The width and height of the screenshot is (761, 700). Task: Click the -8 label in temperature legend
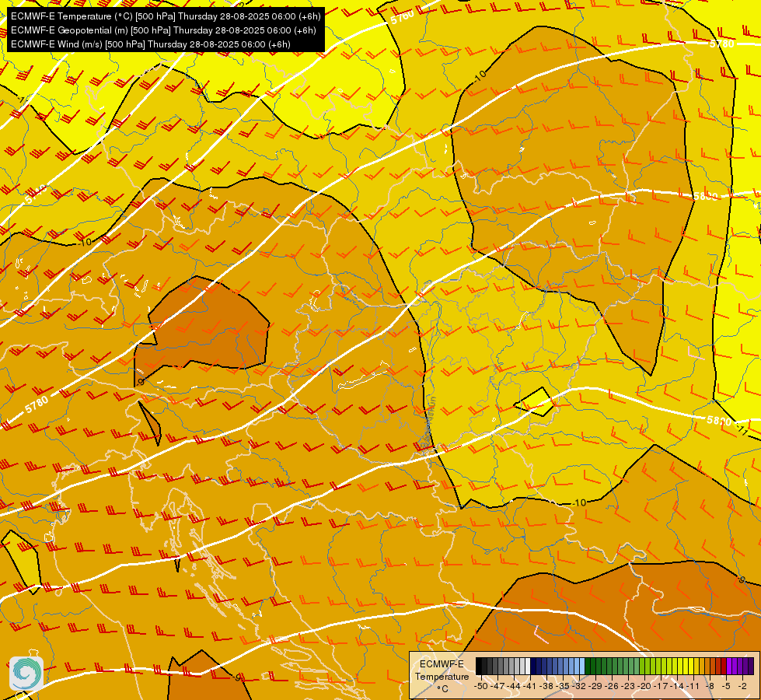[710, 686]
